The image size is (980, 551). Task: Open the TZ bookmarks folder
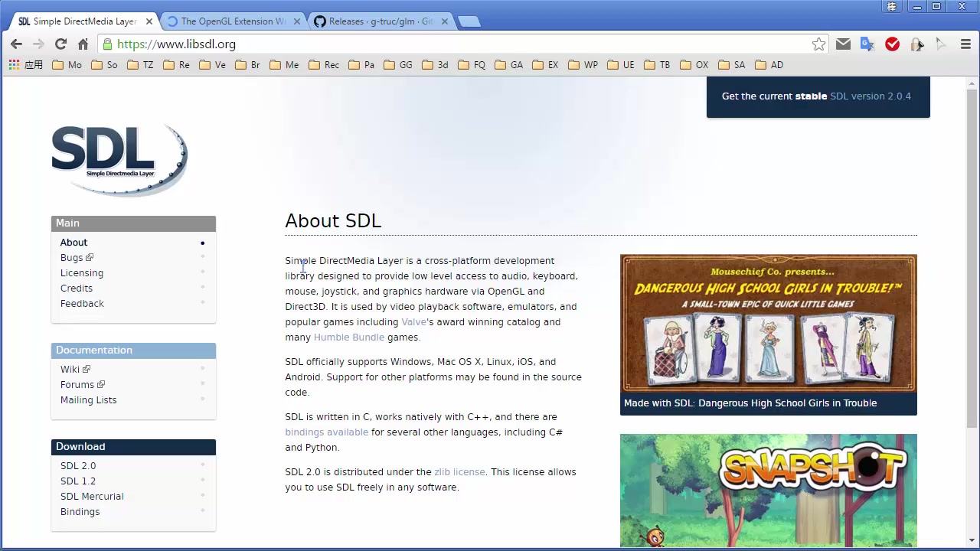[140, 65]
